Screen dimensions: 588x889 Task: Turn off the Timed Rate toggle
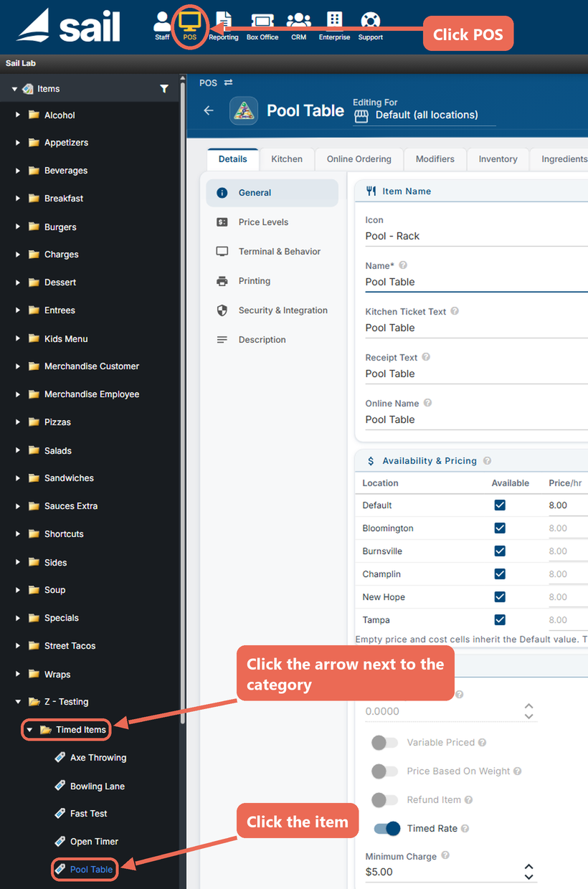(387, 829)
